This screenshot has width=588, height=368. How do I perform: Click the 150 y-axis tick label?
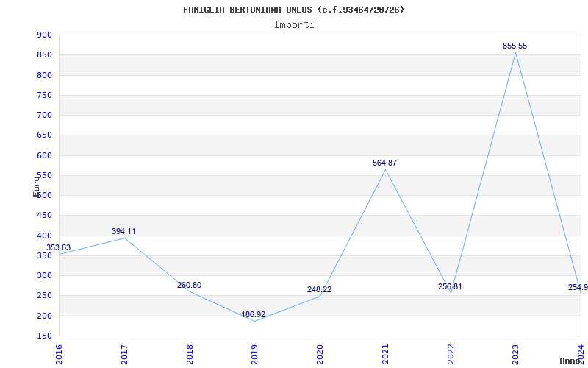pyautogui.click(x=44, y=336)
